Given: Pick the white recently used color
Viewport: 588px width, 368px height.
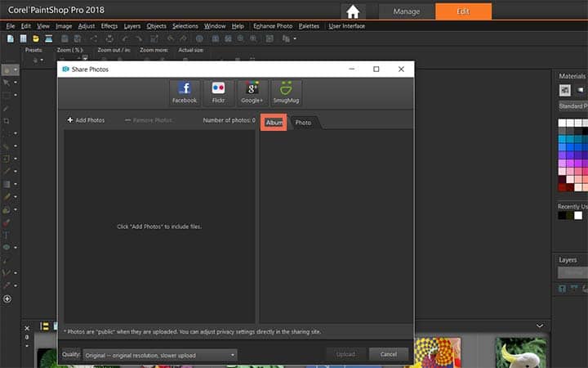Looking at the screenshot, I should click(x=578, y=216).
